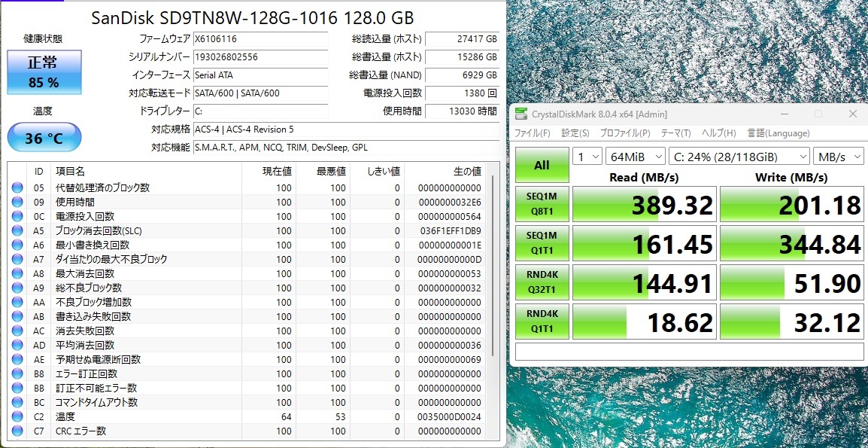This screenshot has height=448, width=868.
Task: Click the 最悪値 column header
Action: [x=323, y=172]
